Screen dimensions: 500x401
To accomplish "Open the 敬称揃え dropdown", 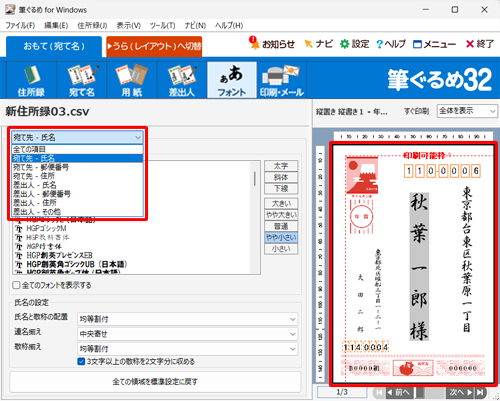I will click(x=187, y=349).
